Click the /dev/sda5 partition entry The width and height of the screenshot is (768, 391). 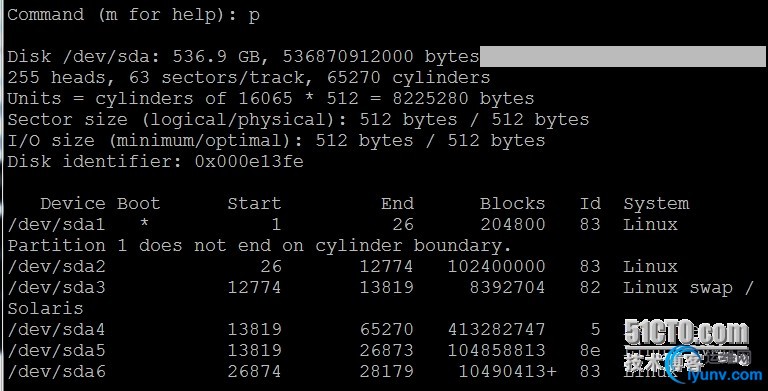pos(56,350)
